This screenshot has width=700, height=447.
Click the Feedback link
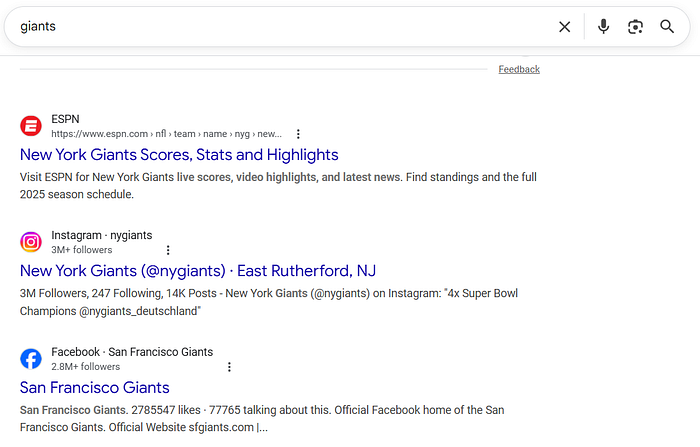pyautogui.click(x=519, y=69)
